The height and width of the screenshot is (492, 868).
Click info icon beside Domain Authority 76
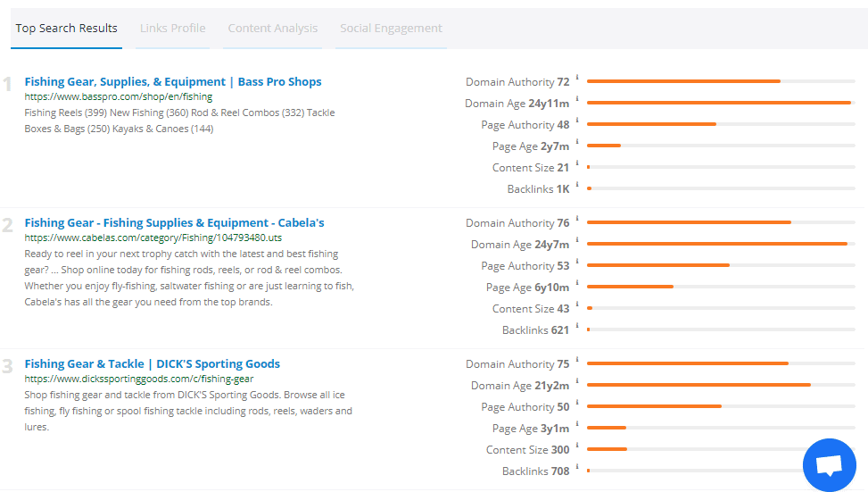pyautogui.click(x=577, y=219)
